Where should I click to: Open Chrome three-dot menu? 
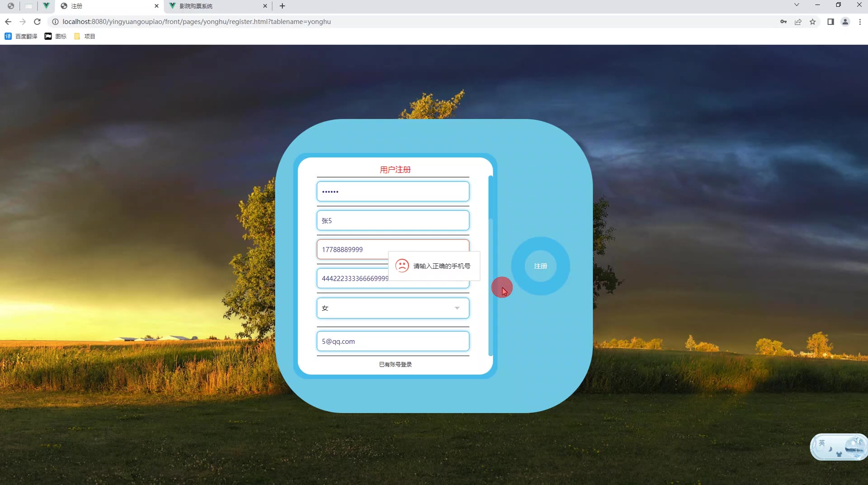[860, 22]
